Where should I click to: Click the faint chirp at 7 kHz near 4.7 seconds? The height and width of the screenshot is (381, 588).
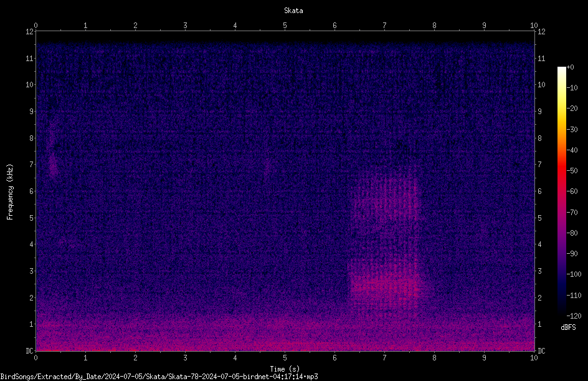268,167
